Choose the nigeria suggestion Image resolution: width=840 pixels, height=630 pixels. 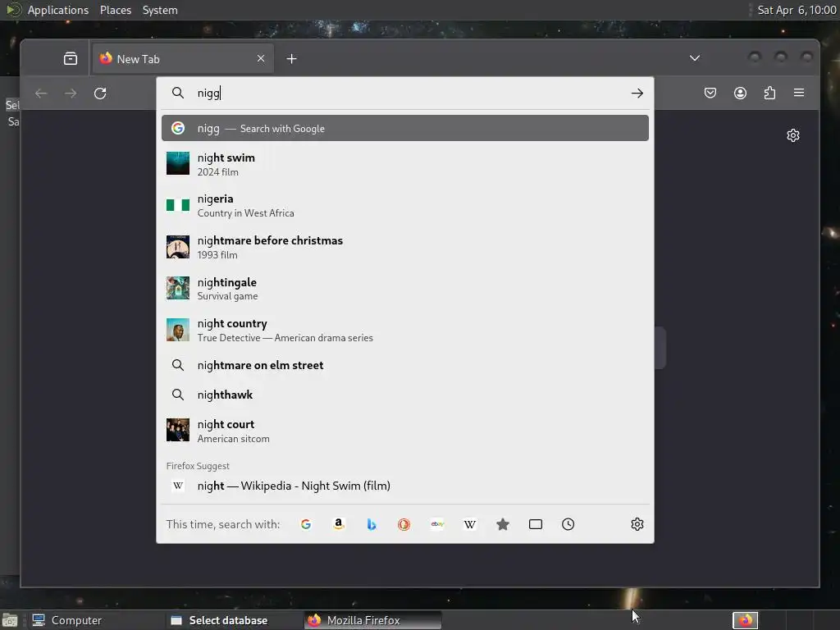(405, 205)
